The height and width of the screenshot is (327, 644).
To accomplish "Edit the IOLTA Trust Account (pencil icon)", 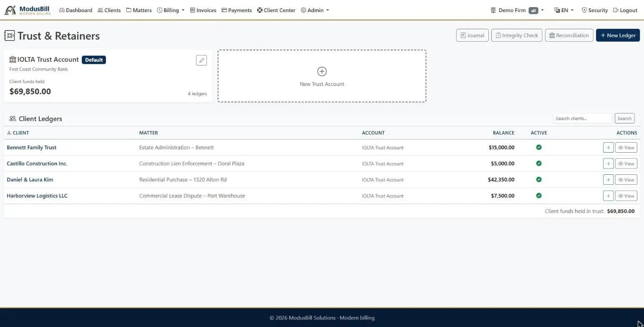I will [201, 60].
